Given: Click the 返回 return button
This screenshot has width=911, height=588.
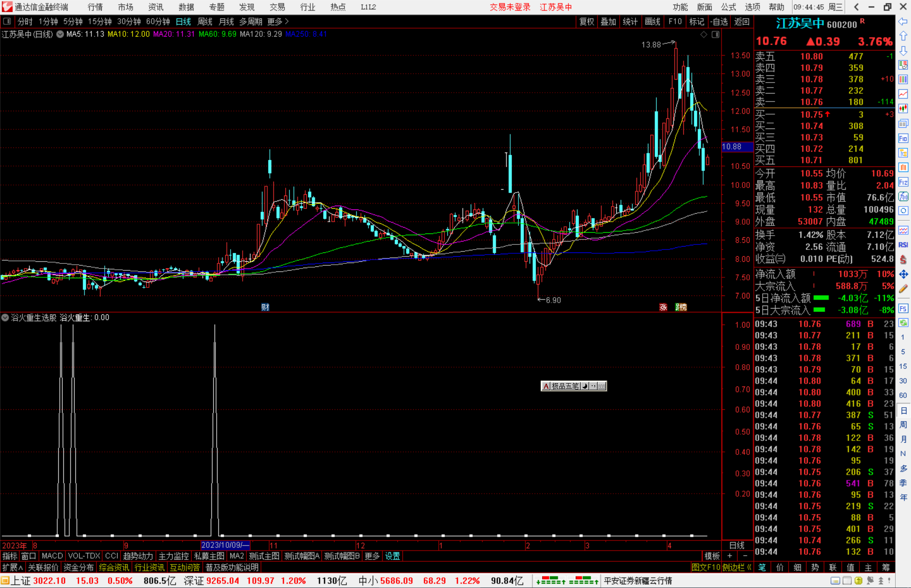Looking at the screenshot, I should point(742,21).
